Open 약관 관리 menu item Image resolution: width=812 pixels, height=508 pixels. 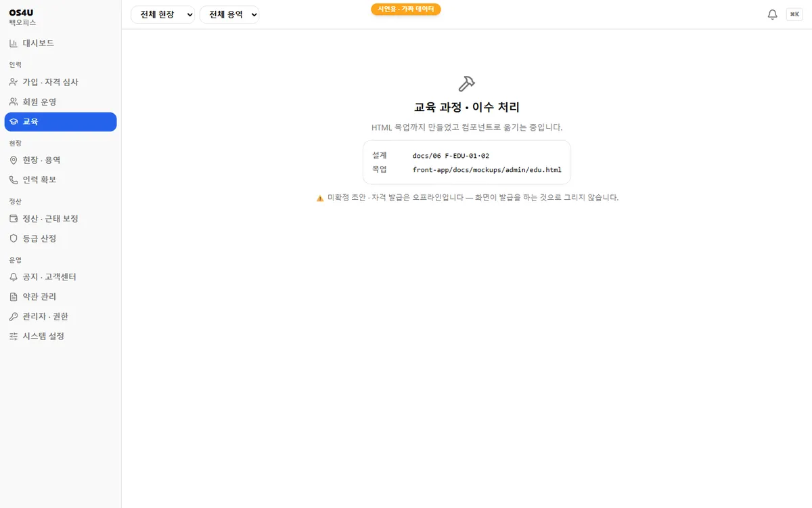61,297
